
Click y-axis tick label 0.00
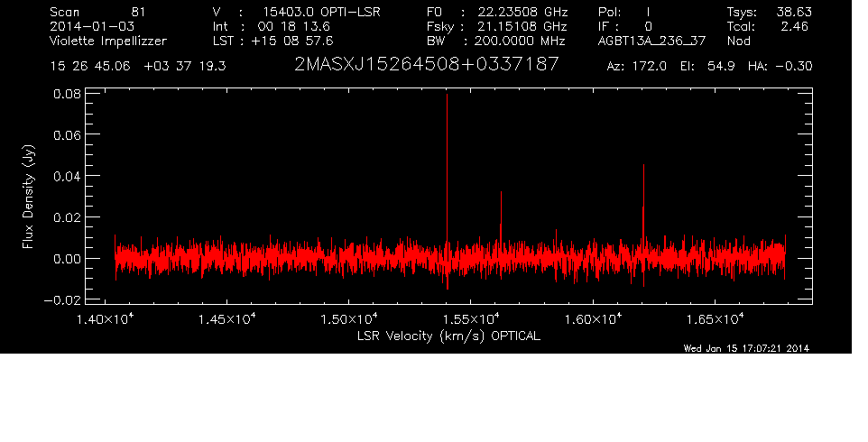(x=67, y=259)
